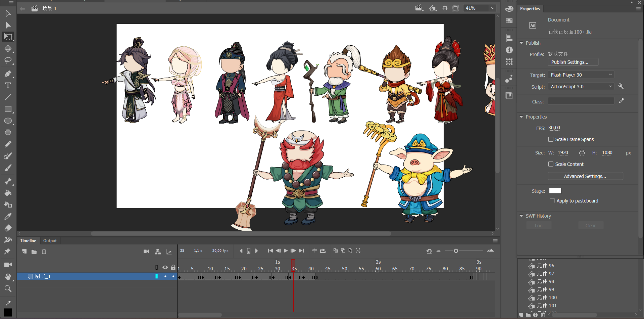644x319 pixels.
Task: Select the Lasso tool
Action: click(8, 60)
